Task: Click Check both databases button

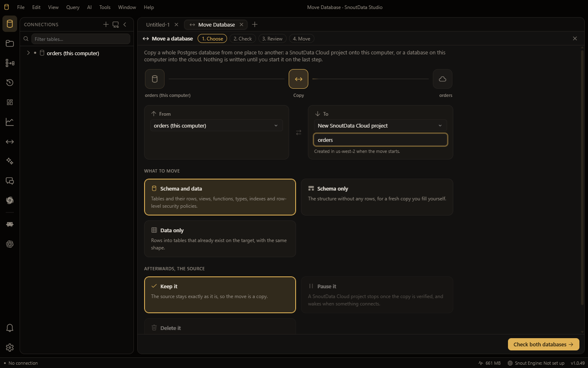Action: 543,344
